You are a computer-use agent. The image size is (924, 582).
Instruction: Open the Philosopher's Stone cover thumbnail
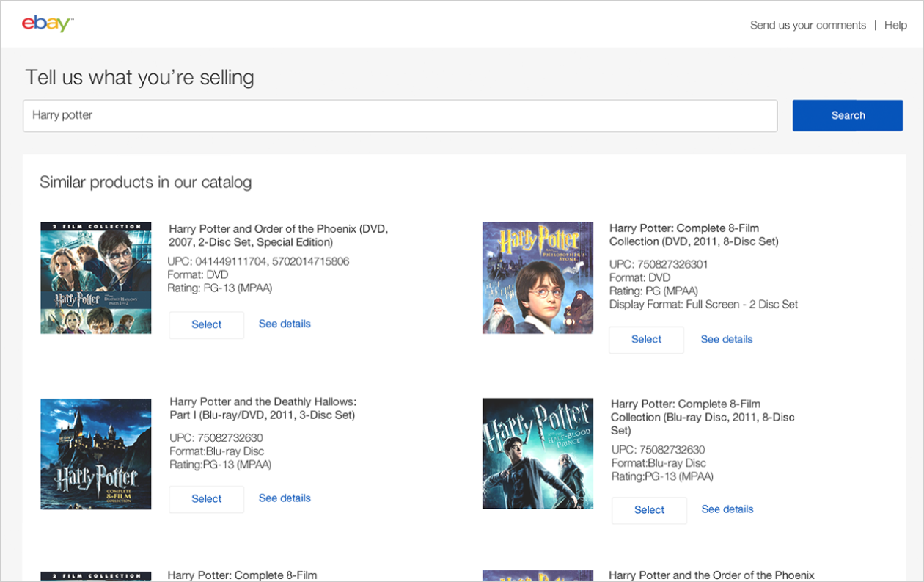(x=538, y=278)
